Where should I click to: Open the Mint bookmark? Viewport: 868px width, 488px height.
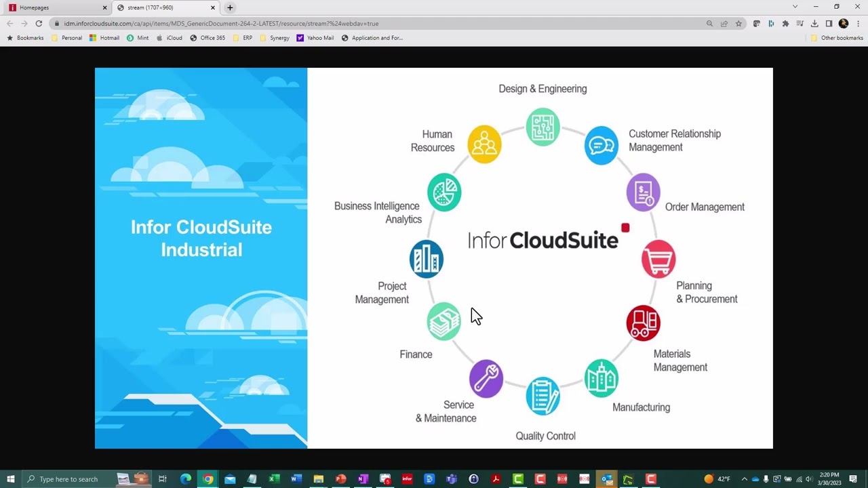[x=138, y=38]
